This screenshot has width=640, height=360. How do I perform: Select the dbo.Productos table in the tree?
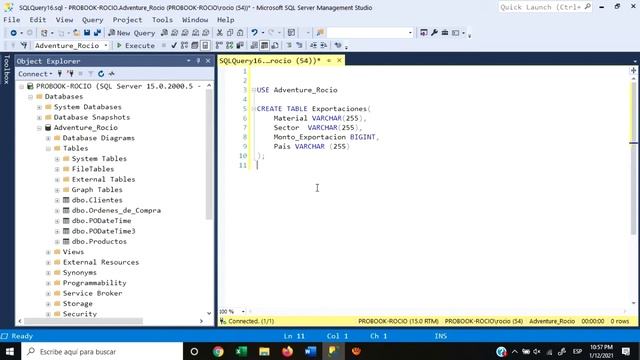(x=99, y=242)
